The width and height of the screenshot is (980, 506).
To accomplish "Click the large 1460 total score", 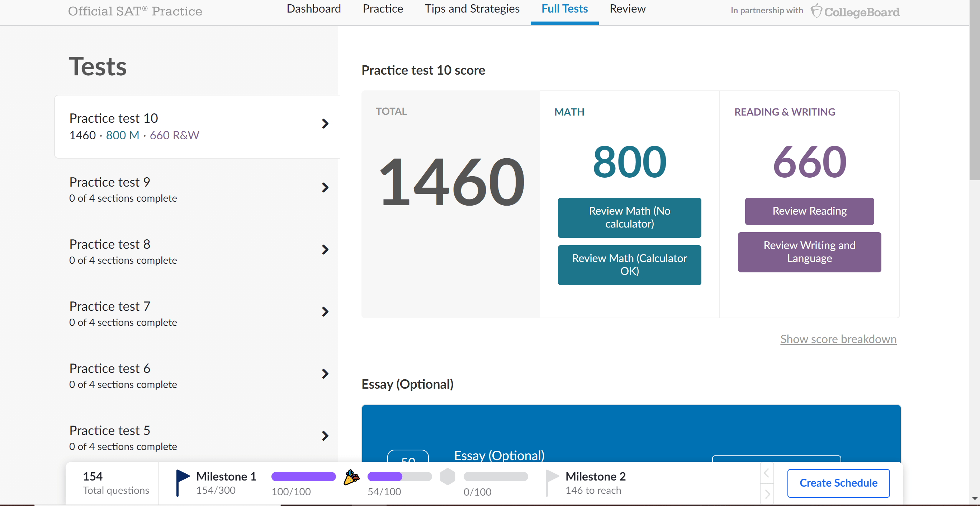I will 451,182.
